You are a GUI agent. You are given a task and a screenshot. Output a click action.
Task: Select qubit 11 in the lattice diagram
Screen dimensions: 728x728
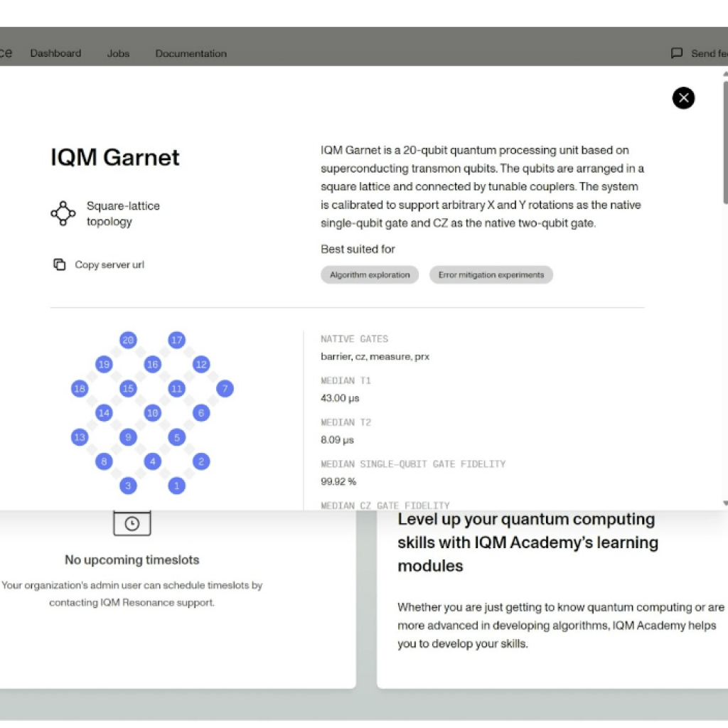coord(176,388)
